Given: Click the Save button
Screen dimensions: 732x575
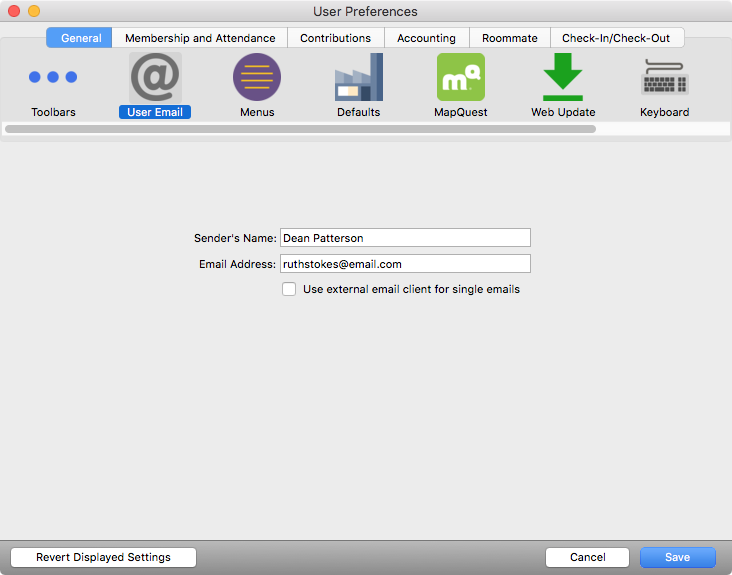Looking at the screenshot, I should tap(677, 557).
